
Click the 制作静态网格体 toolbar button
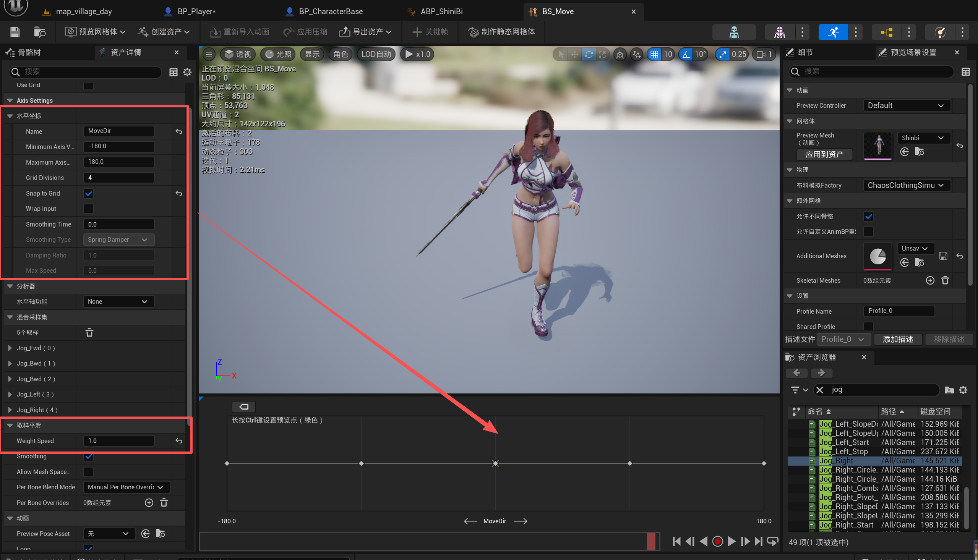point(501,32)
